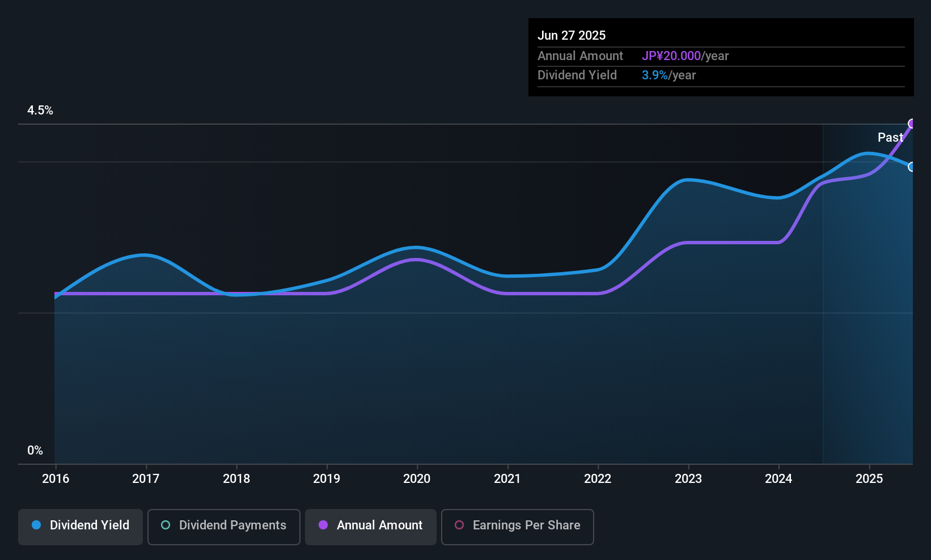931x560 pixels.
Task: Click the pink Earnings Per Share circle
Action: point(459,525)
